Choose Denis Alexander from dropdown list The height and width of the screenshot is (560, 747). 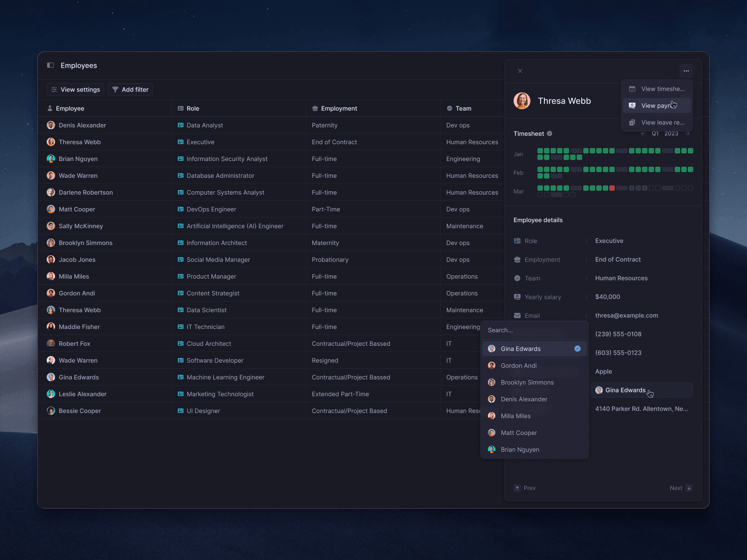coord(535,399)
